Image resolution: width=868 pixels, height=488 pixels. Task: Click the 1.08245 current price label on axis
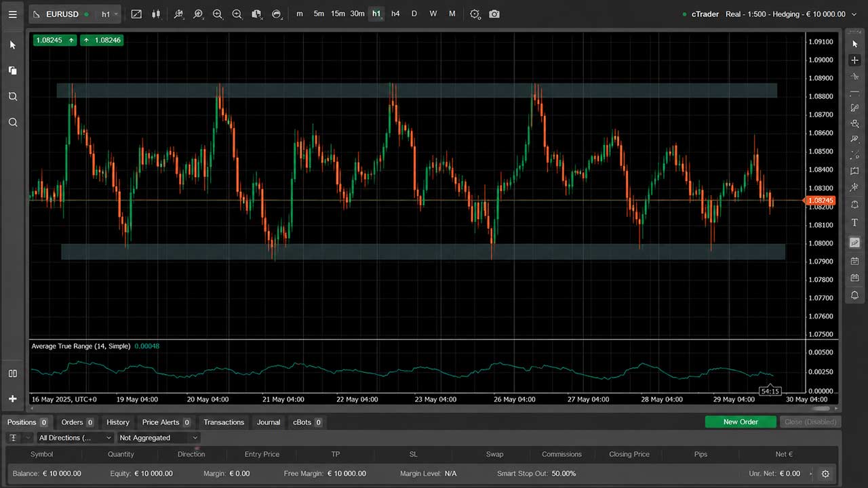click(x=820, y=201)
